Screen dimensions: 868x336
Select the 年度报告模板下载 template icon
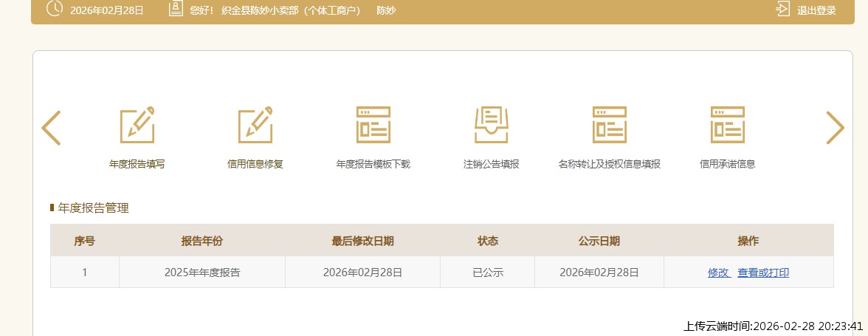373,125
